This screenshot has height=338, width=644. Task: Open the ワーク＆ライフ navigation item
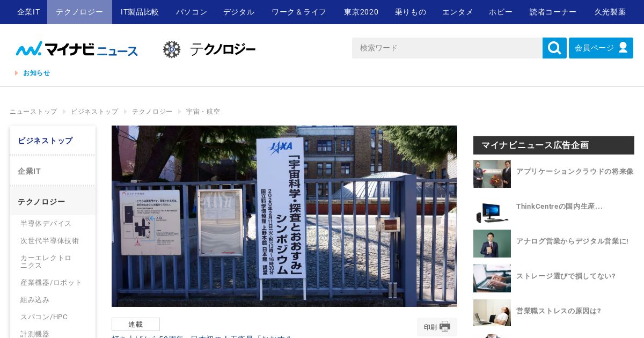tap(299, 12)
